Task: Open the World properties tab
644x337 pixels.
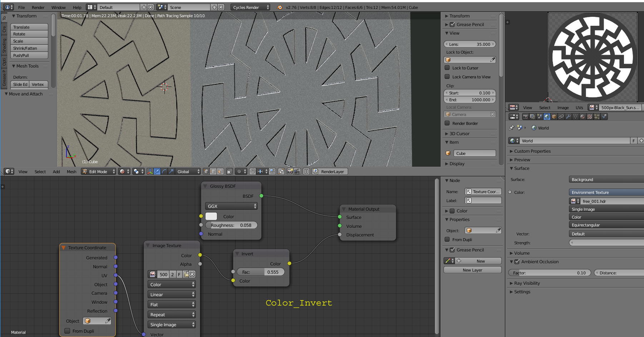Action: tap(547, 117)
